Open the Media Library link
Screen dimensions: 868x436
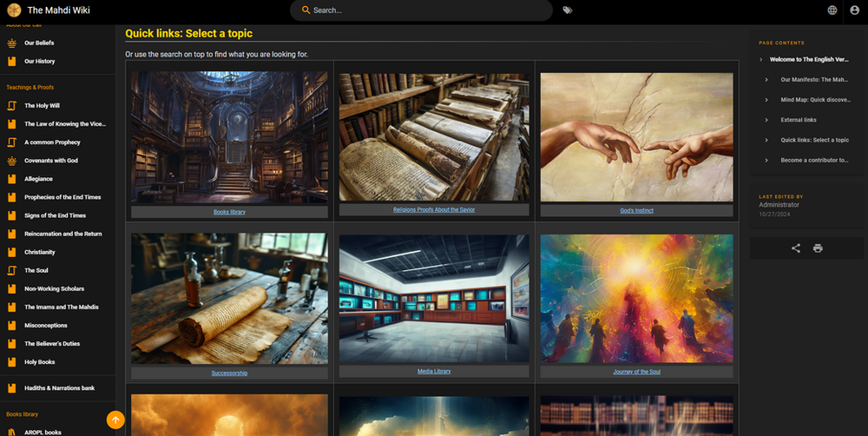pos(434,372)
